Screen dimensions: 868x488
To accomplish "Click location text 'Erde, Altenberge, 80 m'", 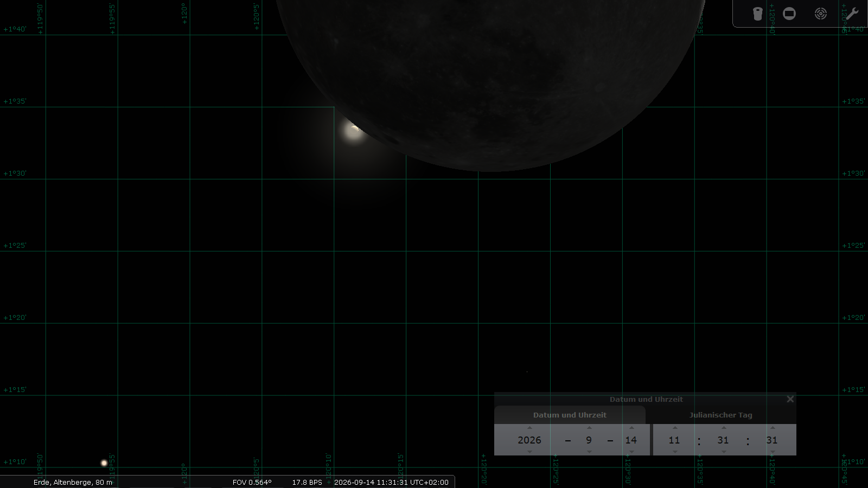I will pyautogui.click(x=73, y=482).
